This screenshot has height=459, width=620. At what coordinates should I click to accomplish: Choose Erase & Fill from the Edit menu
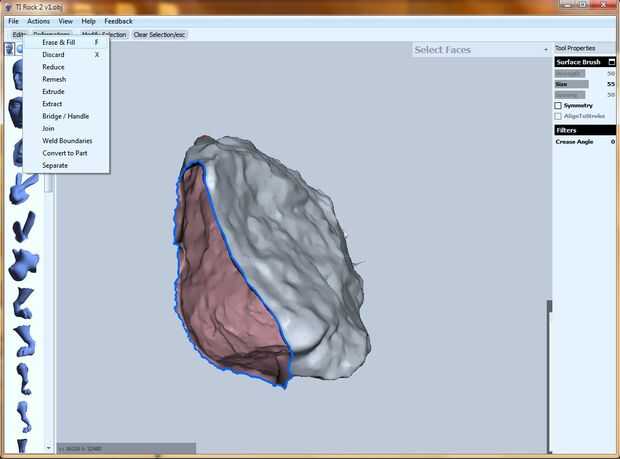[58, 43]
